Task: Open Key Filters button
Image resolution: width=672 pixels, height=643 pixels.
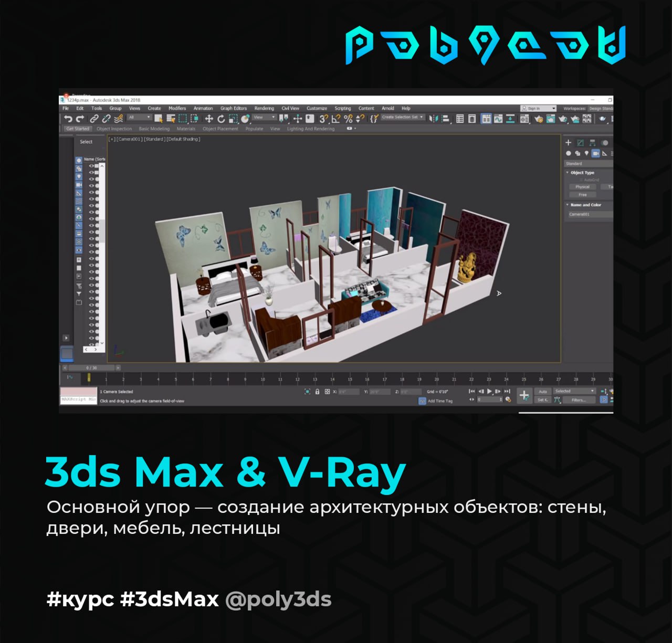Action: [579, 400]
